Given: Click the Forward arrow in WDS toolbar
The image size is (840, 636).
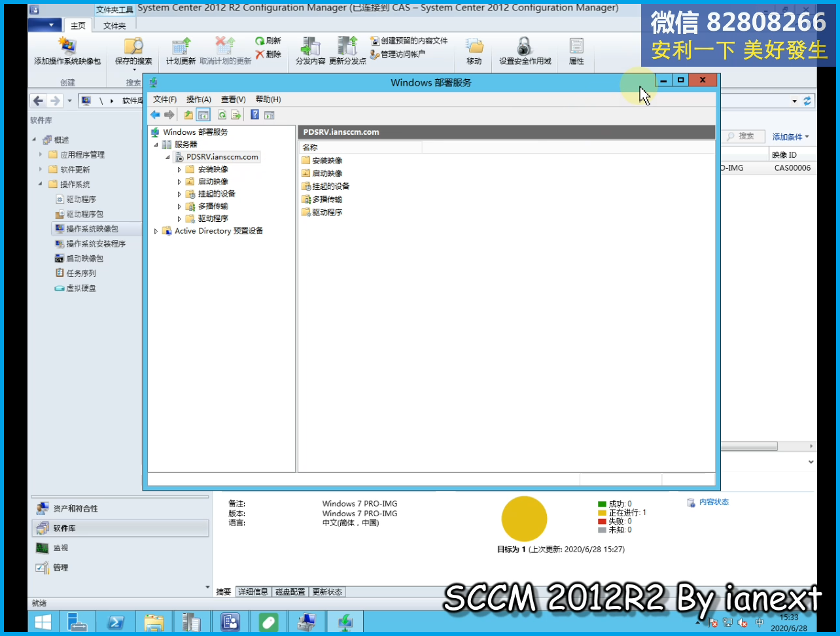Looking at the screenshot, I should tap(169, 115).
